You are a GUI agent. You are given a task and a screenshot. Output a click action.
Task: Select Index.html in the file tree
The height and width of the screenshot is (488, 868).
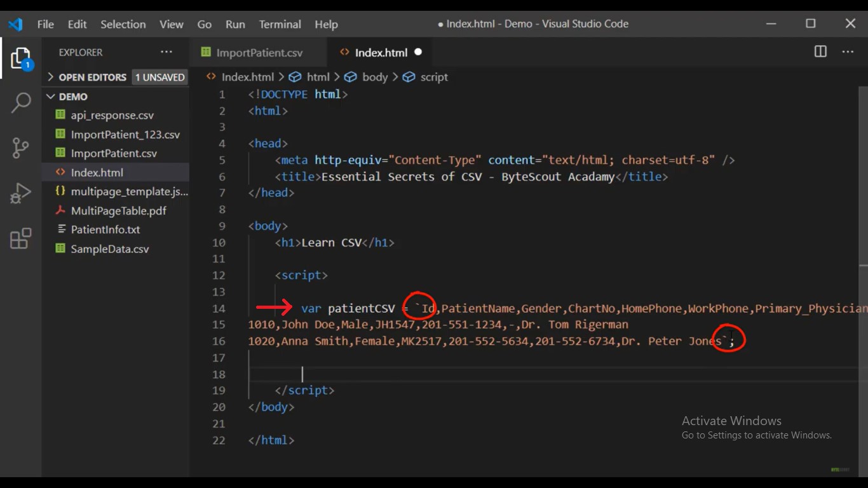[97, 172]
